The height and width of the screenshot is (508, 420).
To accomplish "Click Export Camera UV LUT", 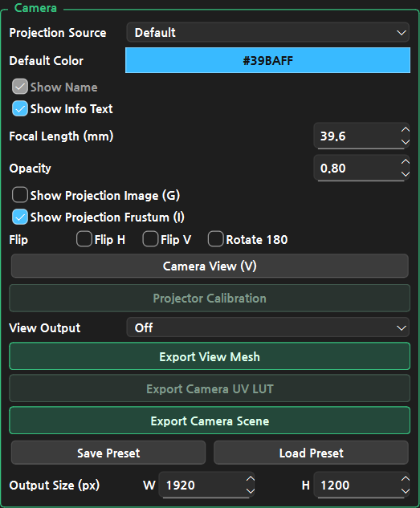I will click(x=210, y=388).
